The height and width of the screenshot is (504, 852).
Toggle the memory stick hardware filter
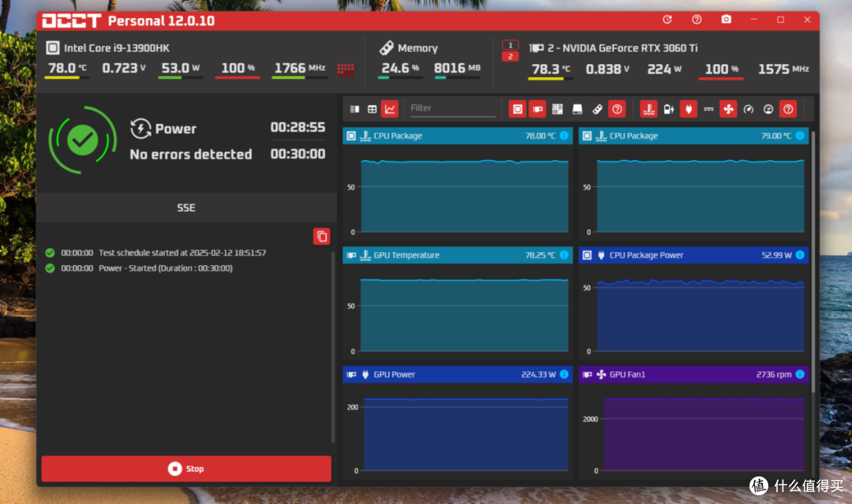[597, 109]
